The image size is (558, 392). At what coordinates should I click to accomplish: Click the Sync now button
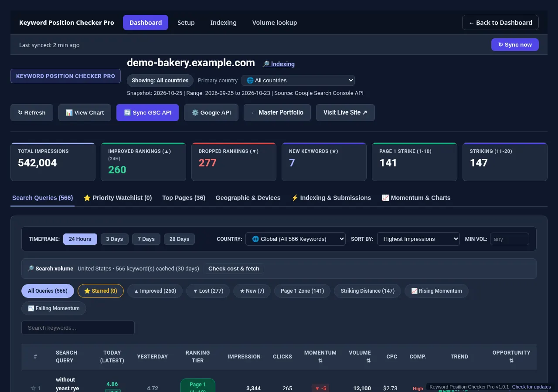click(x=515, y=45)
